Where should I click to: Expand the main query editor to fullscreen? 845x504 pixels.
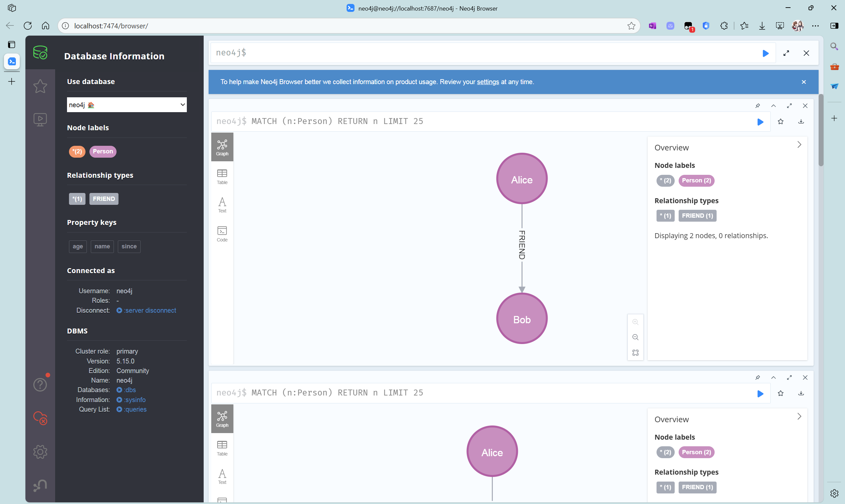click(x=786, y=53)
